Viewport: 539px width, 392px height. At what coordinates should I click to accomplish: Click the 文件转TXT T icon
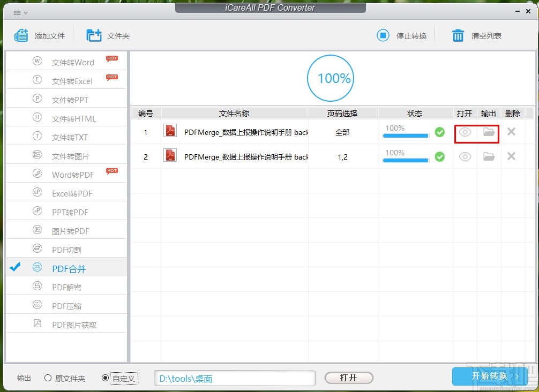click(x=37, y=136)
